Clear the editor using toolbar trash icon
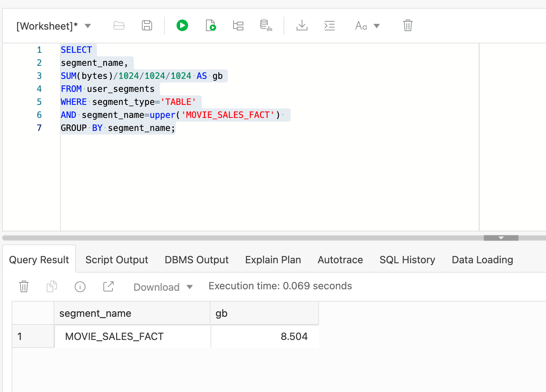 [x=408, y=26]
